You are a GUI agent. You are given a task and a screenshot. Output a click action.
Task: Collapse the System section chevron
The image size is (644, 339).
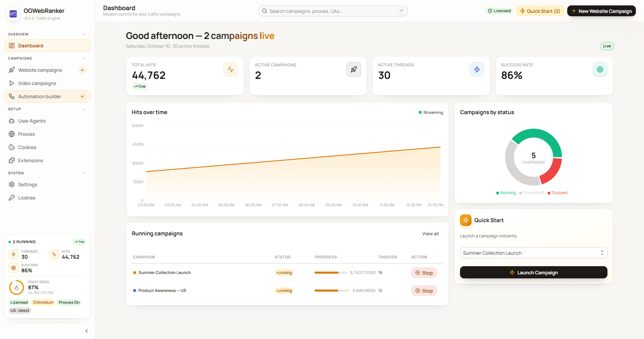84,173
